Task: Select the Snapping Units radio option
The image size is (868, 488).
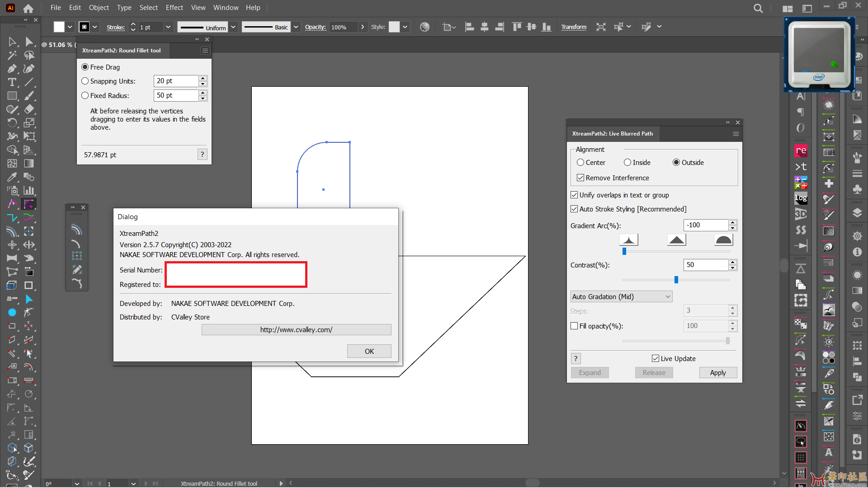Action: (x=85, y=81)
